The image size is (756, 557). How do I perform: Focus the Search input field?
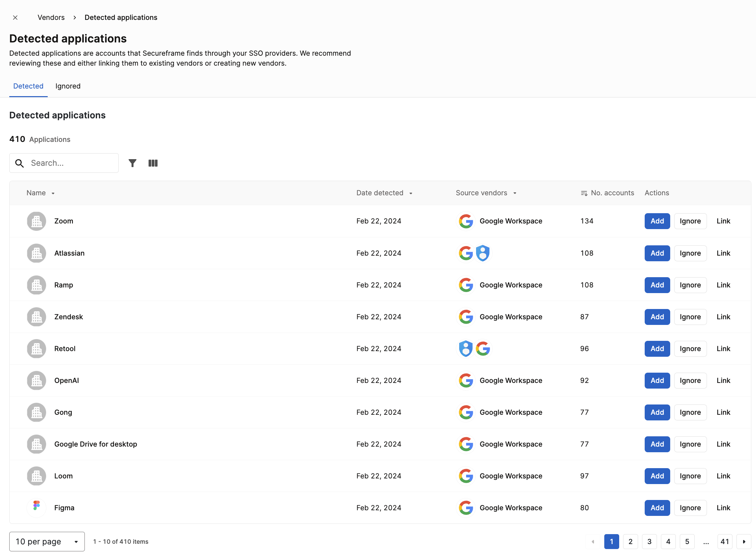coord(64,163)
